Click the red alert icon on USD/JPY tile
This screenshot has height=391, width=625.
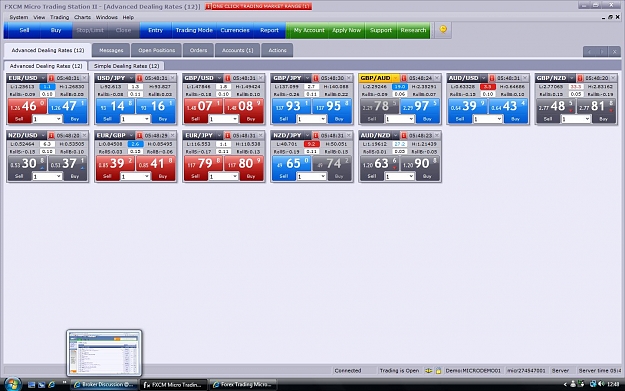pyautogui.click(x=139, y=78)
